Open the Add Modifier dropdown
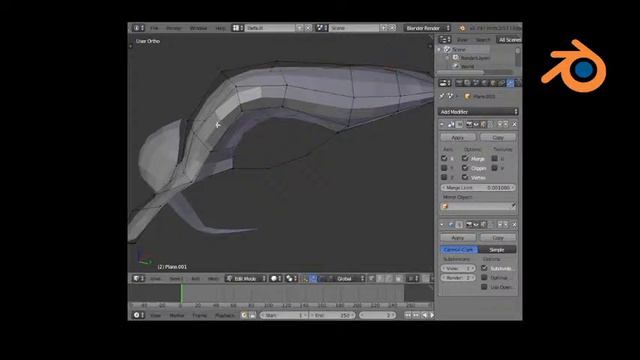This screenshot has width=640, height=360. tap(478, 111)
